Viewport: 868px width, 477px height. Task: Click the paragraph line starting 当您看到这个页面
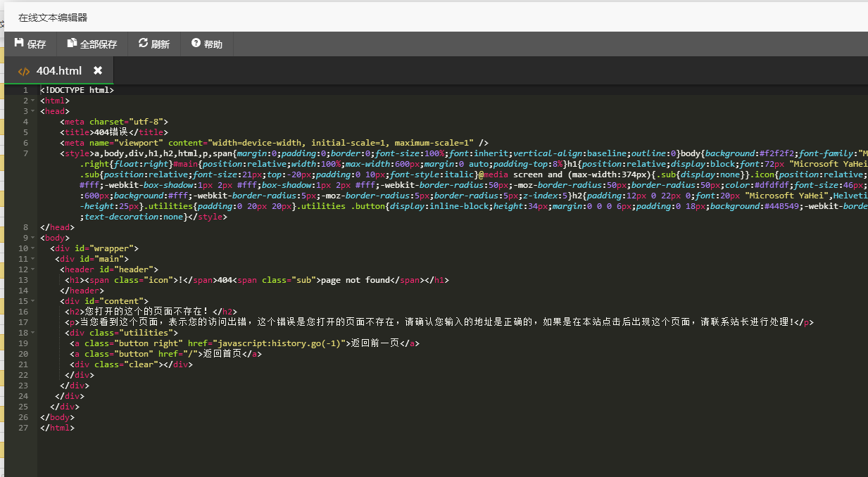(439, 322)
